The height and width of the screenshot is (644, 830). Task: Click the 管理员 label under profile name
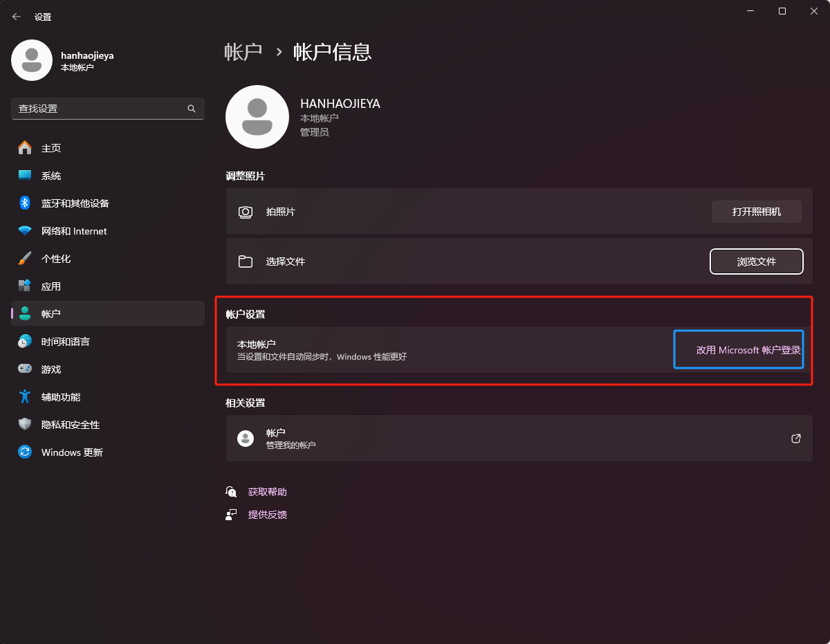coord(315,131)
